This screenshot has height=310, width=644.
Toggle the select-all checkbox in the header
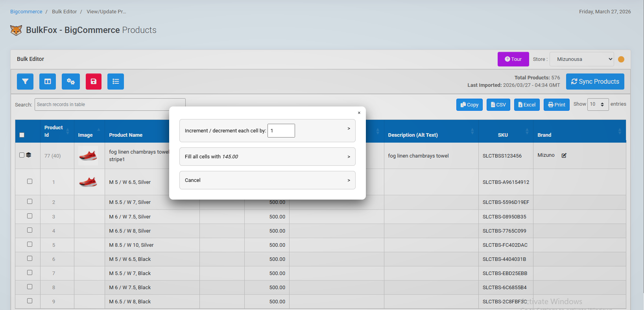click(22, 135)
